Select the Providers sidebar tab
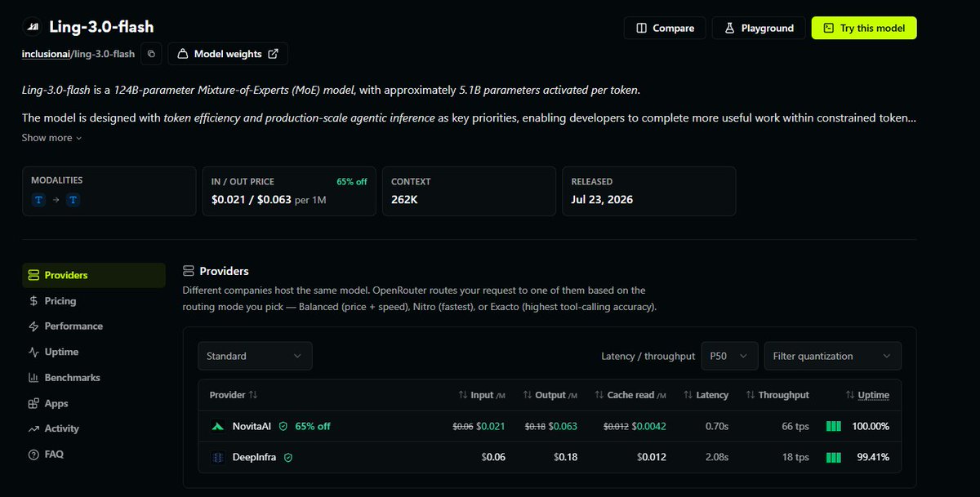 [x=94, y=275]
